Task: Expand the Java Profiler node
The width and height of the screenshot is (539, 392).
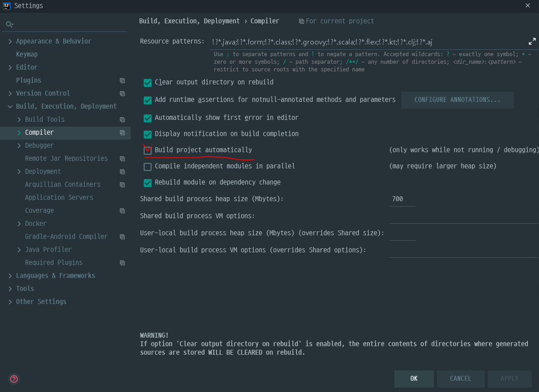Action: [x=19, y=250]
